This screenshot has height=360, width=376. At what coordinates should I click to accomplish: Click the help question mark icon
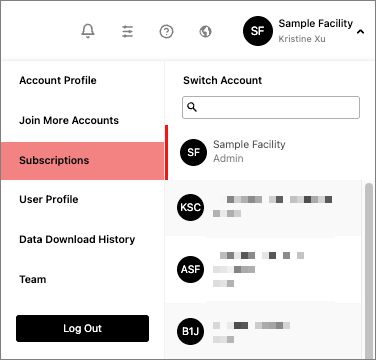point(166,32)
